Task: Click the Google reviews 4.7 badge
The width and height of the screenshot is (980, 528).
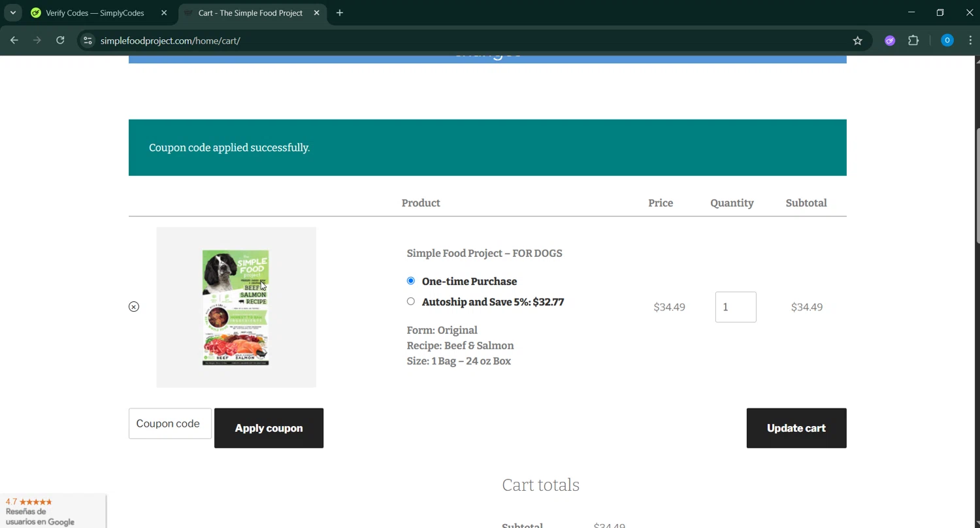Action: pyautogui.click(x=52, y=511)
